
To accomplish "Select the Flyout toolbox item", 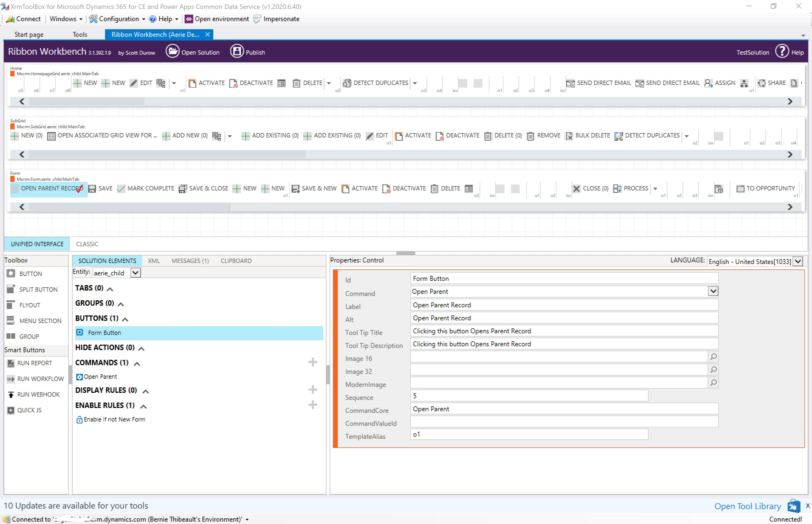I will pyautogui.click(x=23, y=305).
